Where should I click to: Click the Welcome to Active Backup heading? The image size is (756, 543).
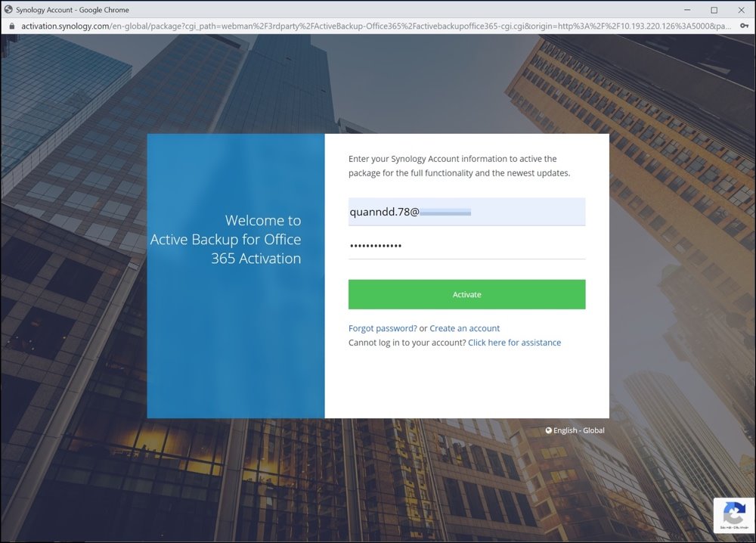pos(227,240)
